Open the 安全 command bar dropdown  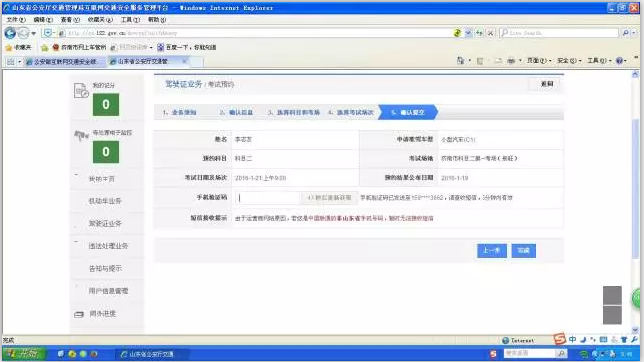(x=569, y=61)
